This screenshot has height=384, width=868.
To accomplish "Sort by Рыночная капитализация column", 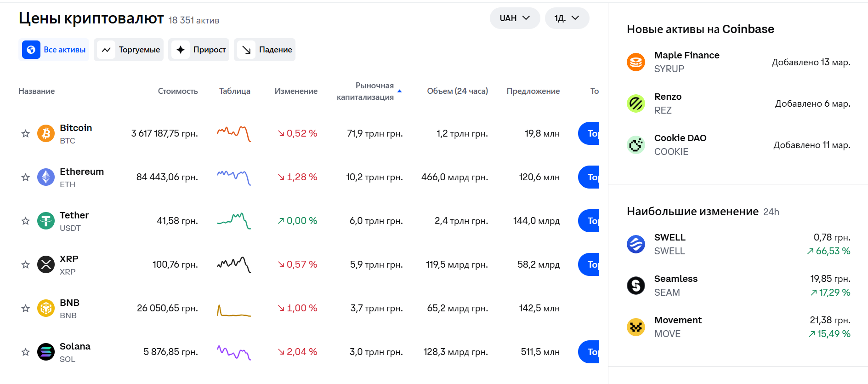I will (x=365, y=91).
